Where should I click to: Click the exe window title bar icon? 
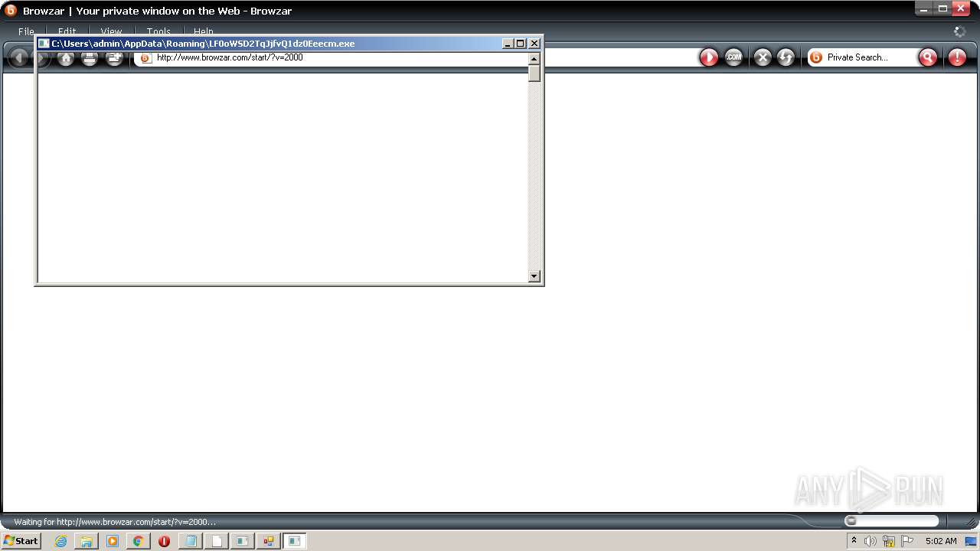pyautogui.click(x=44, y=44)
